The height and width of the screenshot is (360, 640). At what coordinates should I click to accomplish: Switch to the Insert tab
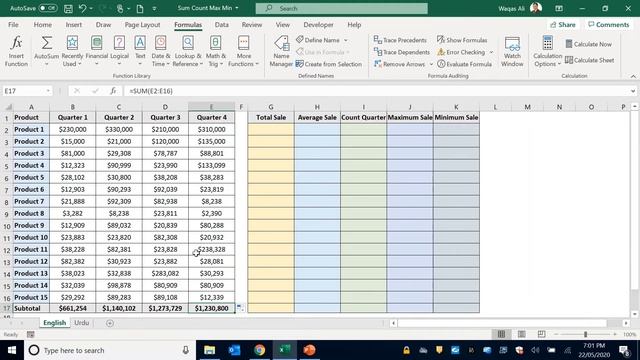(73, 25)
